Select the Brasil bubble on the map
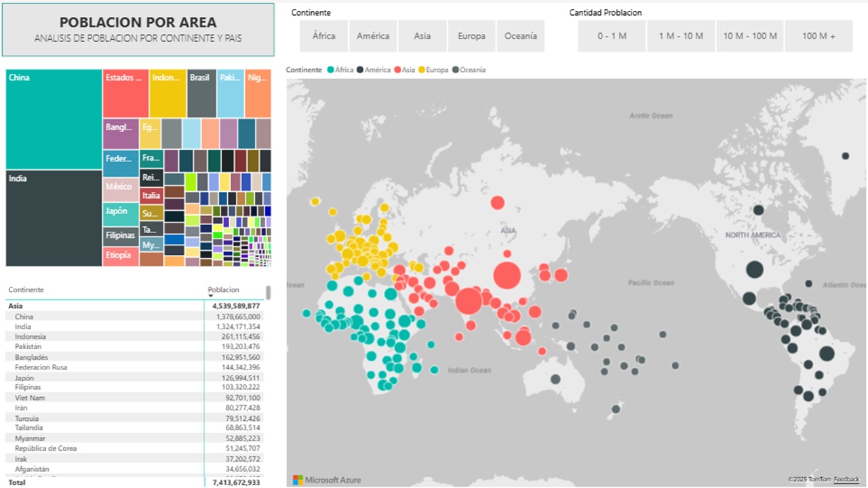 (826, 353)
